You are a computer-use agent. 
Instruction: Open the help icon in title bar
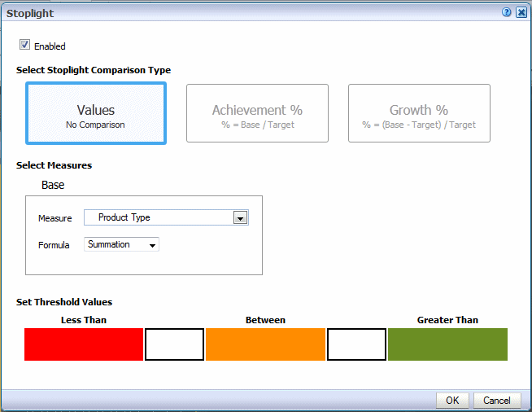point(506,12)
